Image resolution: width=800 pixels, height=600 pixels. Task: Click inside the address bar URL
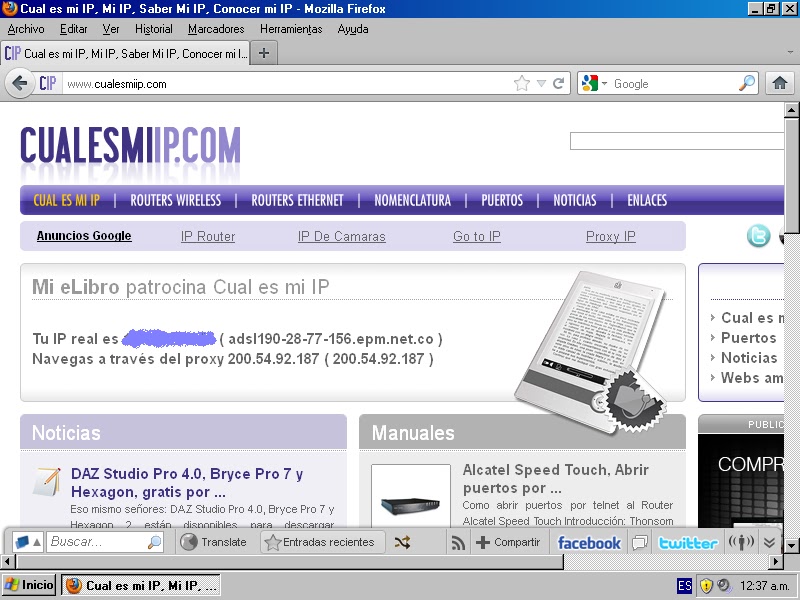coord(286,83)
